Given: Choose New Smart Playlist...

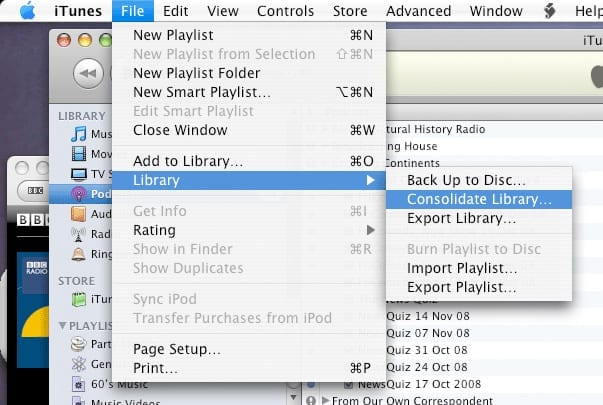Looking at the screenshot, I should click(x=249, y=92).
